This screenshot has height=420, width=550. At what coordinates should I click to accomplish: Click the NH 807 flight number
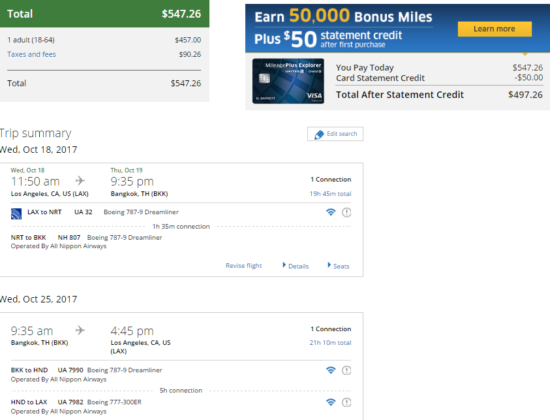click(x=69, y=238)
